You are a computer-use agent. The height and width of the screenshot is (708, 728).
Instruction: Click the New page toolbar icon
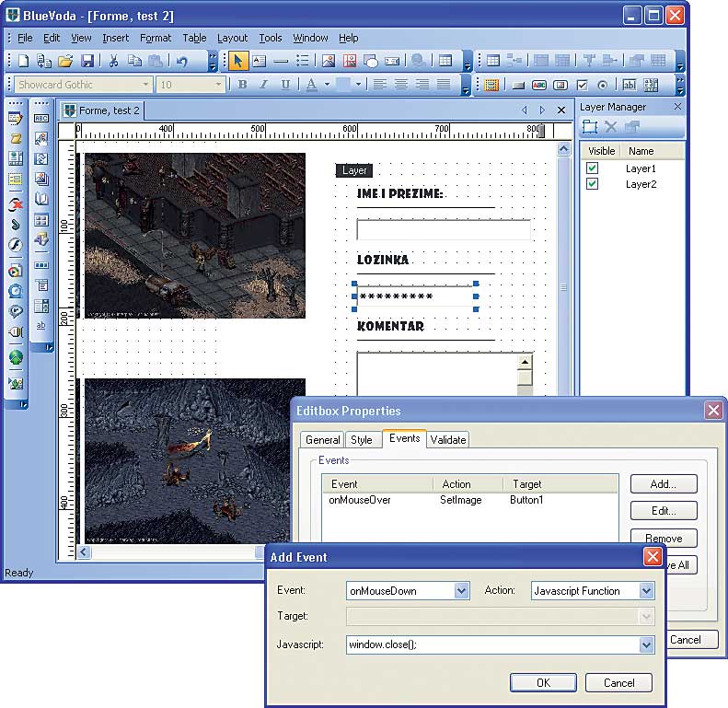[23, 61]
